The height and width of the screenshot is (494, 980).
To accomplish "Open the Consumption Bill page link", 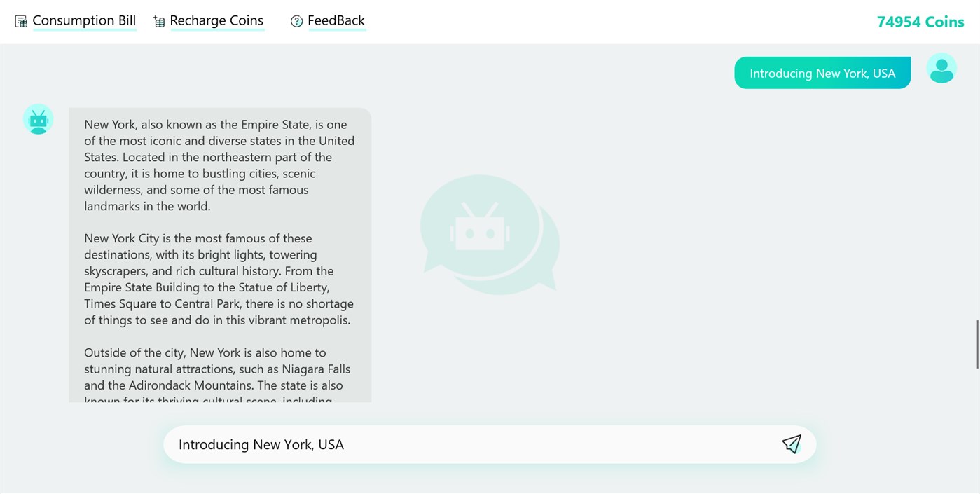I will pos(84,21).
